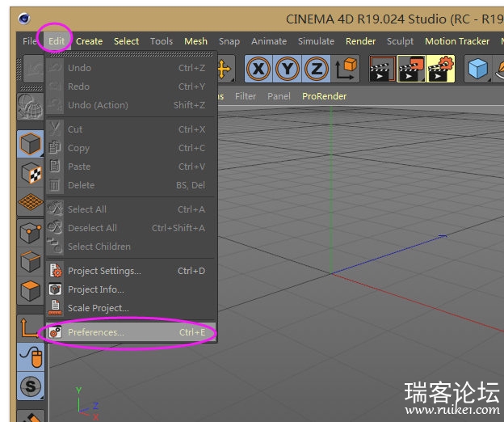Open viewport ProRender menu
This screenshot has width=504, height=422.
pos(324,96)
